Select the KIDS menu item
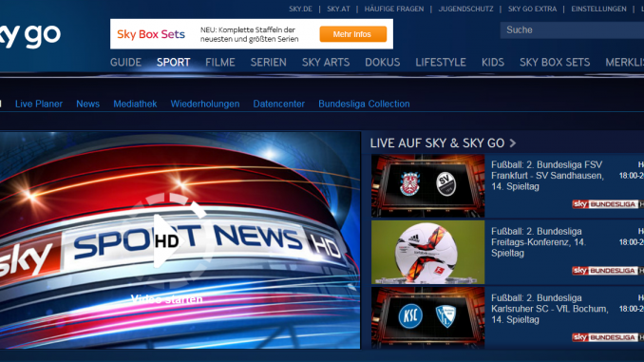 point(493,62)
